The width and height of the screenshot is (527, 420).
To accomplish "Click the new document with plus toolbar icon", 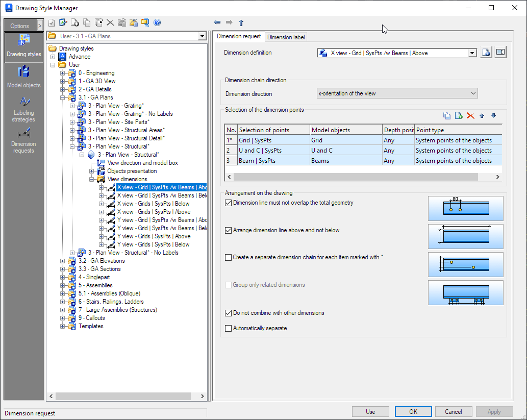I will [x=74, y=22].
